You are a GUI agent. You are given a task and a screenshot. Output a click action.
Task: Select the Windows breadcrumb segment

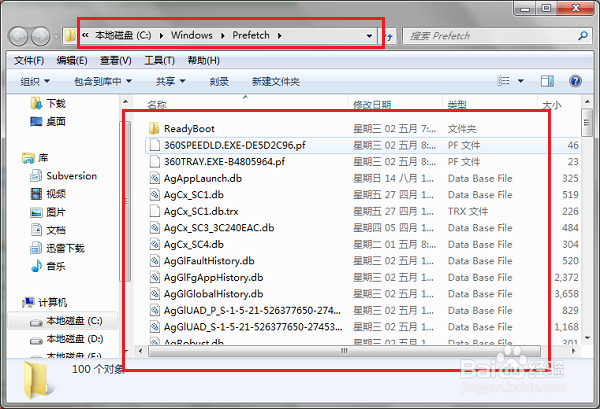192,36
